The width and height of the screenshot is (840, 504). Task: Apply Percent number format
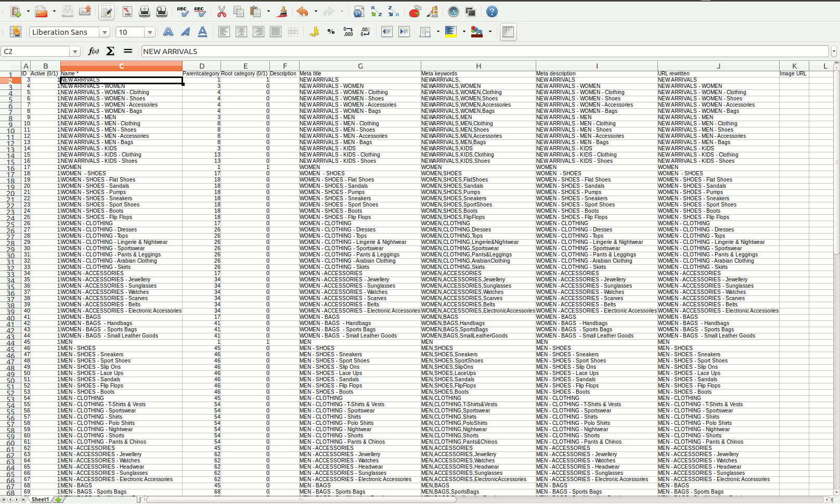click(x=331, y=32)
